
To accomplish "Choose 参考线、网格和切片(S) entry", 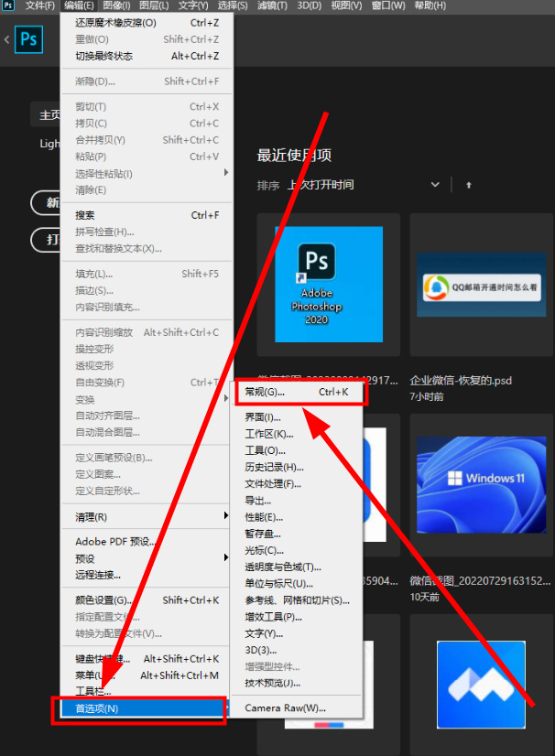I will (x=298, y=600).
